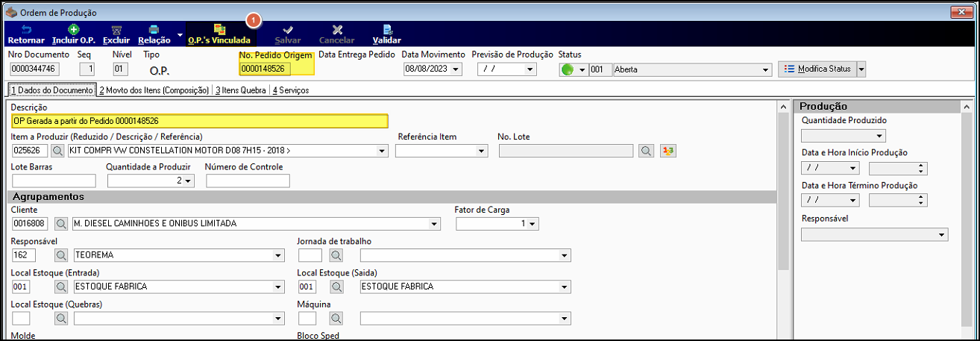Image resolution: width=980 pixels, height=341 pixels.
Task: Open the Máquina dropdown
Action: point(565,319)
